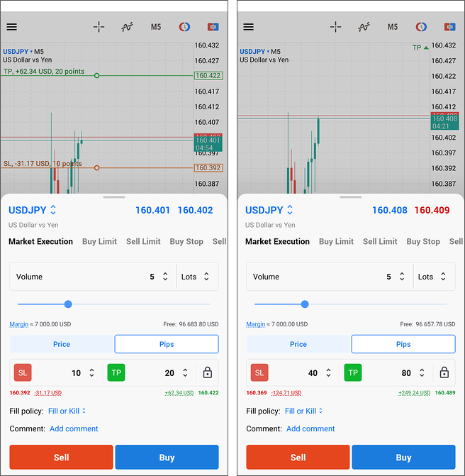Viewport: 465px width, 476px height.
Task: Click TP badge next to value 80
Action: click(x=353, y=372)
